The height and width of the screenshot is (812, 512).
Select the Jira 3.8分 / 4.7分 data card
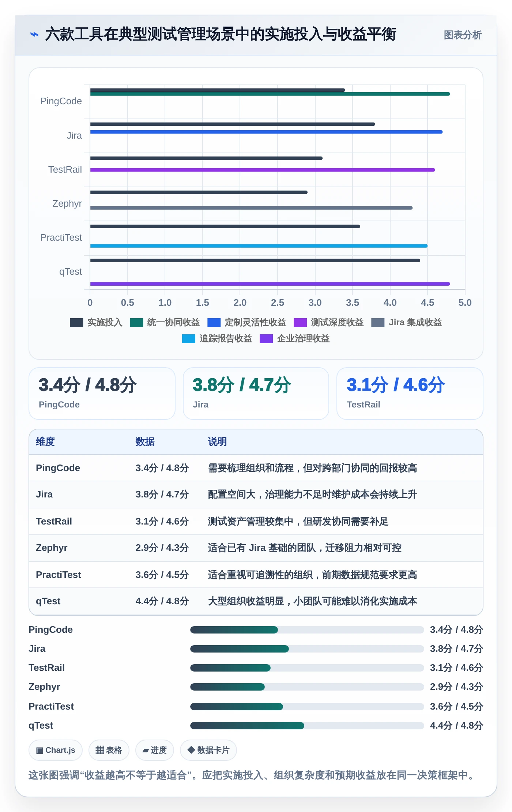tap(256, 394)
